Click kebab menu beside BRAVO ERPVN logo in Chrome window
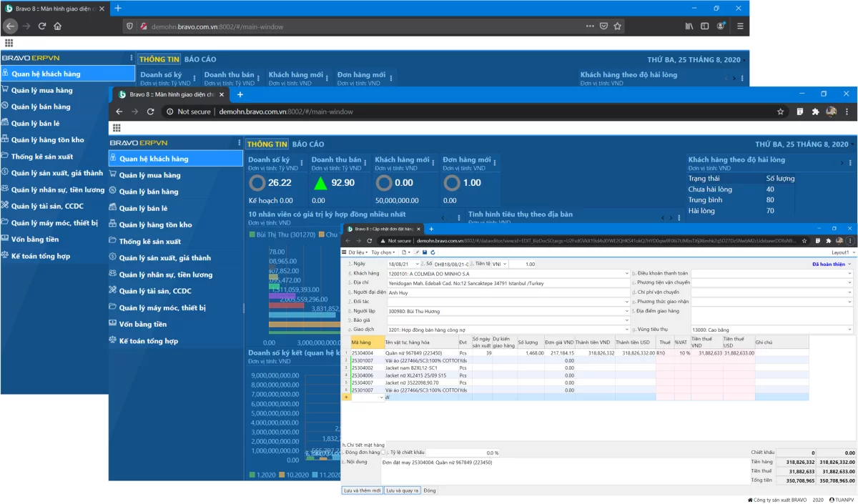Viewport: 858px width, 504px height. click(x=239, y=143)
